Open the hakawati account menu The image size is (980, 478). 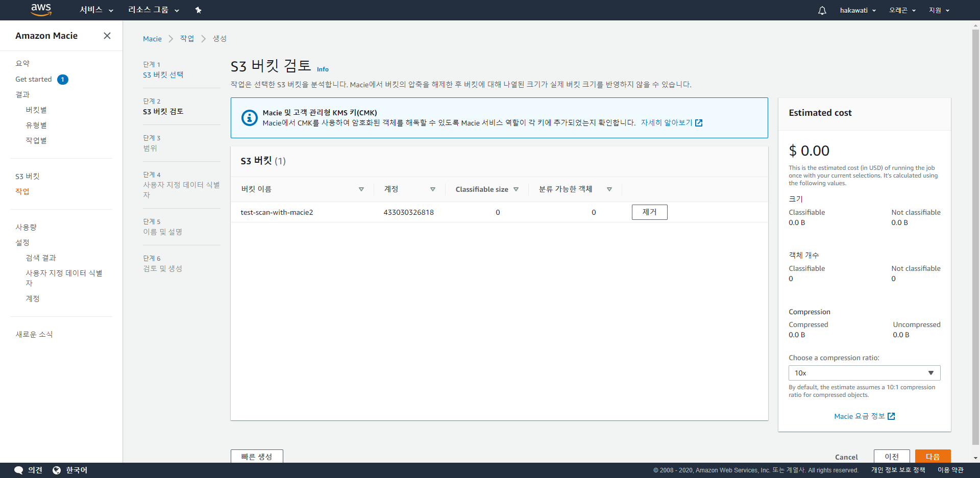(858, 10)
